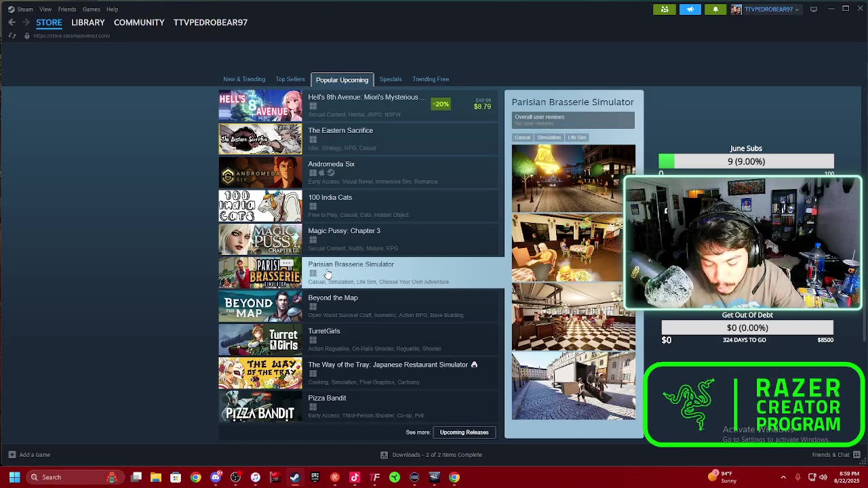The image size is (868, 488).
Task: Open 100 India Cats listing title
Action: pos(330,197)
